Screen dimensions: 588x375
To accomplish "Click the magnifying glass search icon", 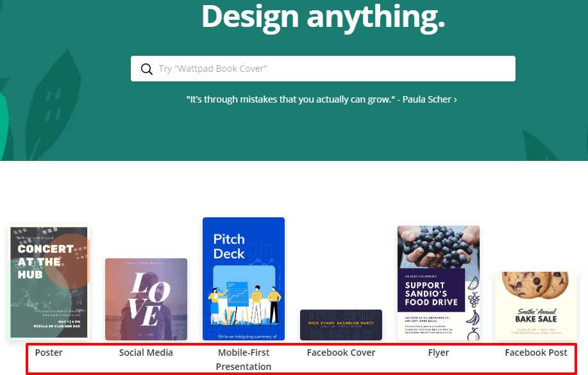I will (x=147, y=69).
